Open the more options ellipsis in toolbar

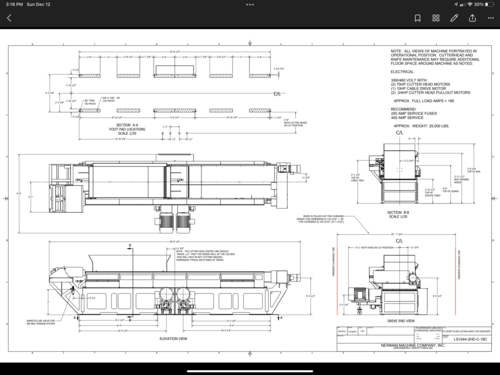coord(491,18)
